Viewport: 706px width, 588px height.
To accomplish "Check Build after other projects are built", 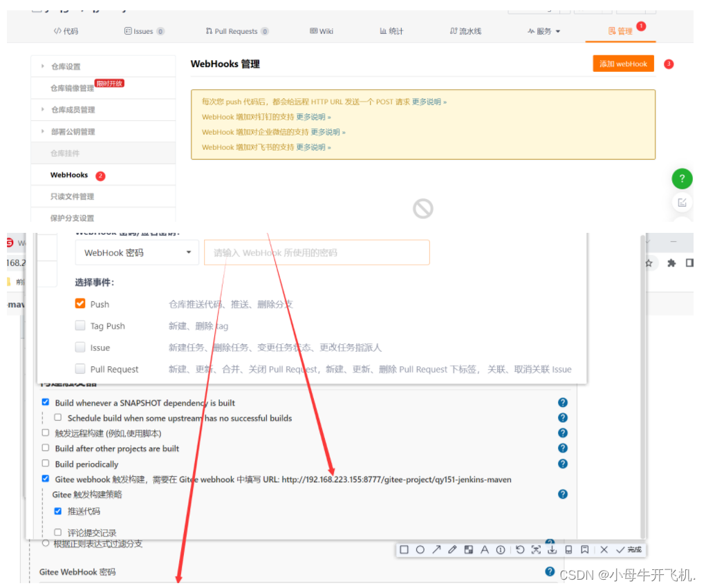I will pos(46,448).
